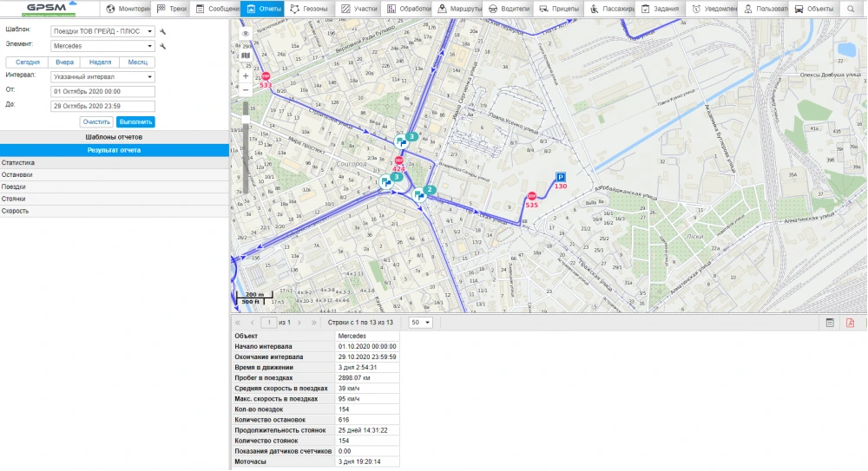Open the Геозоны tab

308,9
